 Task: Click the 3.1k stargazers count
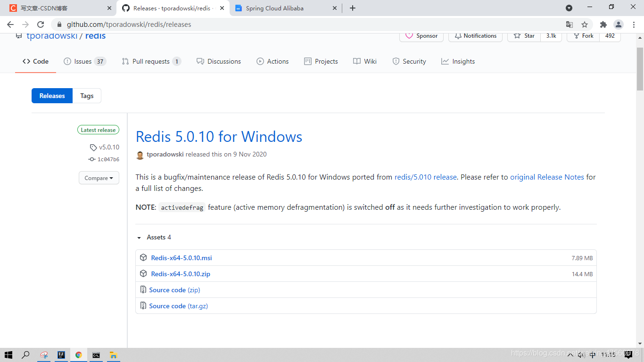coord(551,36)
